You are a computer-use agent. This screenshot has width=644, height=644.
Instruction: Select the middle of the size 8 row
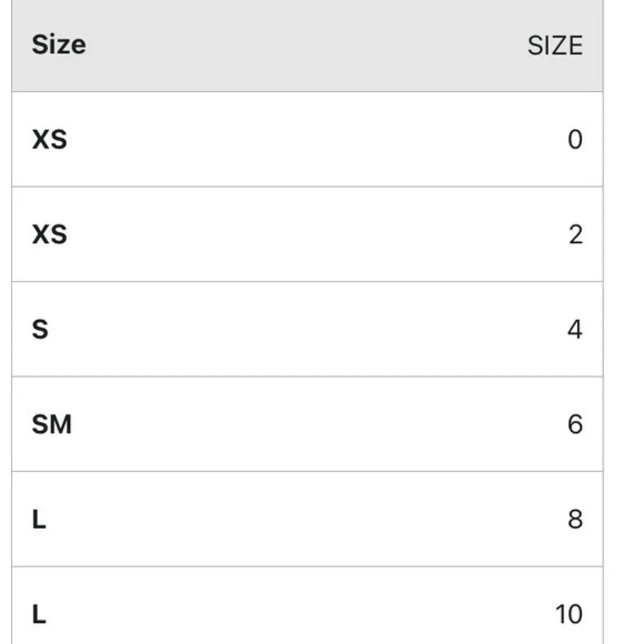point(307,519)
